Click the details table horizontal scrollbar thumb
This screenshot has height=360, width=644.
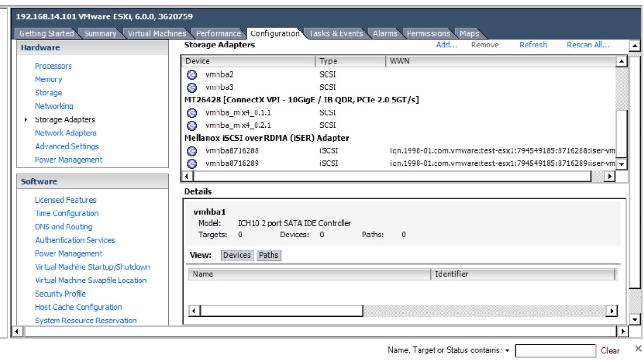click(282, 311)
